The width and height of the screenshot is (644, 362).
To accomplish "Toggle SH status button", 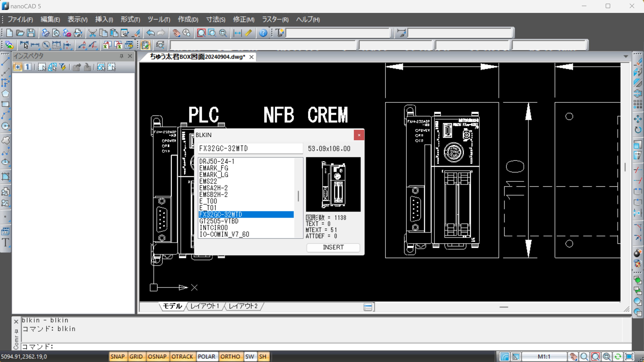I will point(263,357).
